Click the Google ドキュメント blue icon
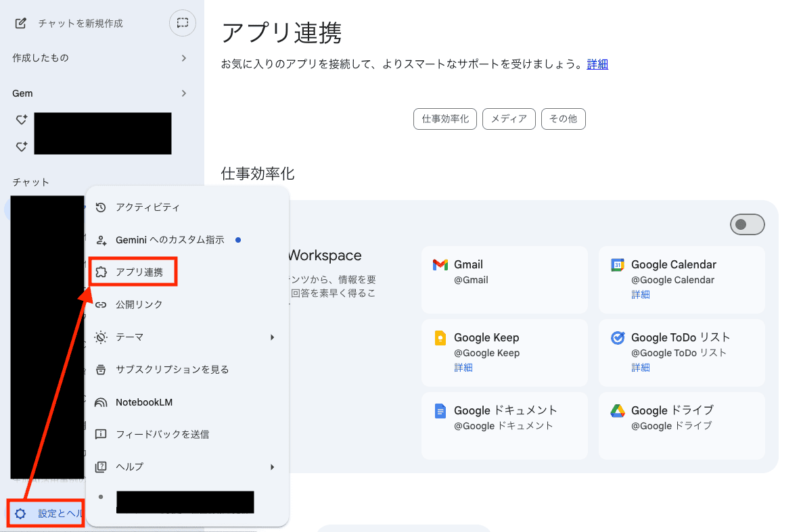This screenshot has height=532, width=801. click(x=440, y=411)
